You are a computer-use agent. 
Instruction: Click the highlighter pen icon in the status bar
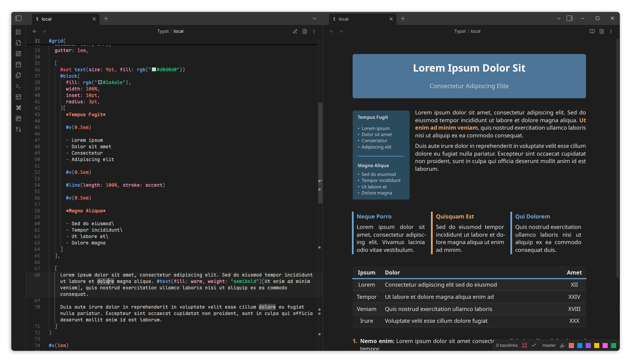click(562, 345)
